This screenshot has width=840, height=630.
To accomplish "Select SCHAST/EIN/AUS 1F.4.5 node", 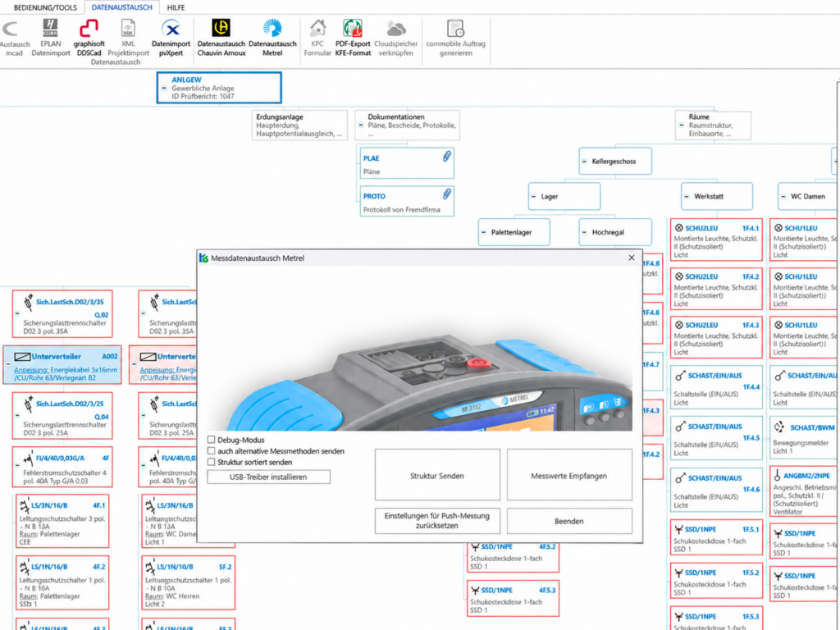I will coord(715,438).
